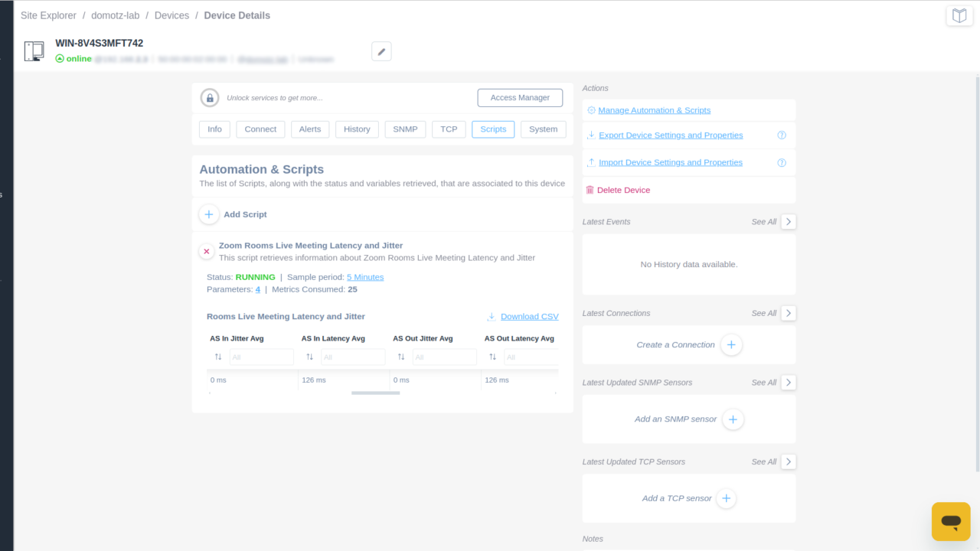Sort the AS In Jitter Avg column
The height and width of the screenshot is (551, 980).
coord(217,356)
